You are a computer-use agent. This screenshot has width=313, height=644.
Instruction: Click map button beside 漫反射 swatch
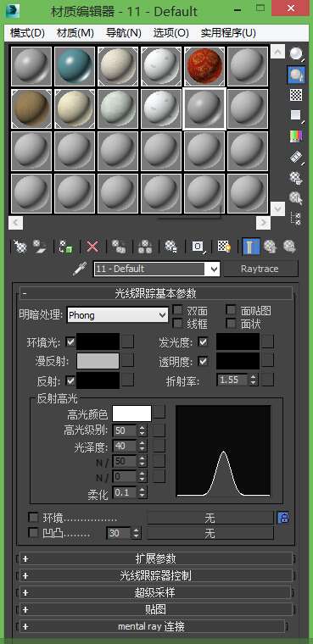pos(128,361)
